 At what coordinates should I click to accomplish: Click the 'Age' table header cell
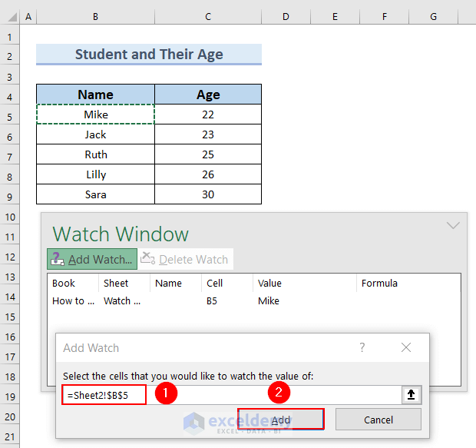coord(208,95)
